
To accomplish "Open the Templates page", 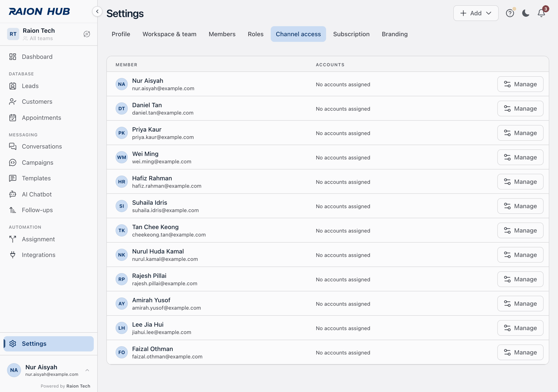I will pyautogui.click(x=48, y=178).
